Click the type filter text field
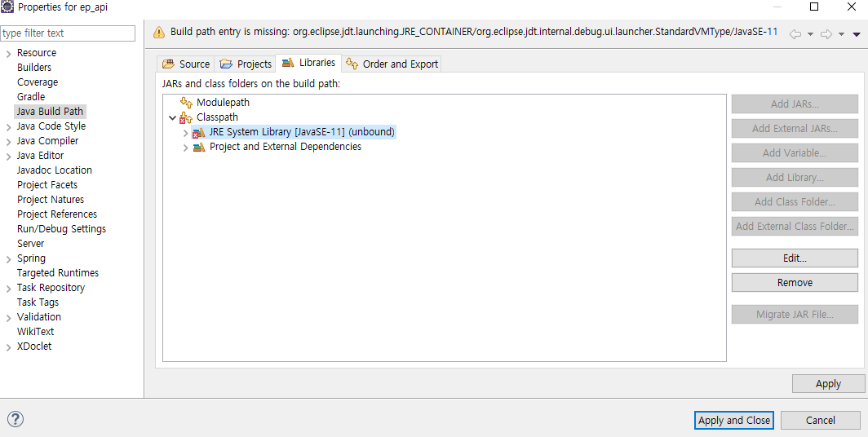868x437 pixels. [68, 33]
